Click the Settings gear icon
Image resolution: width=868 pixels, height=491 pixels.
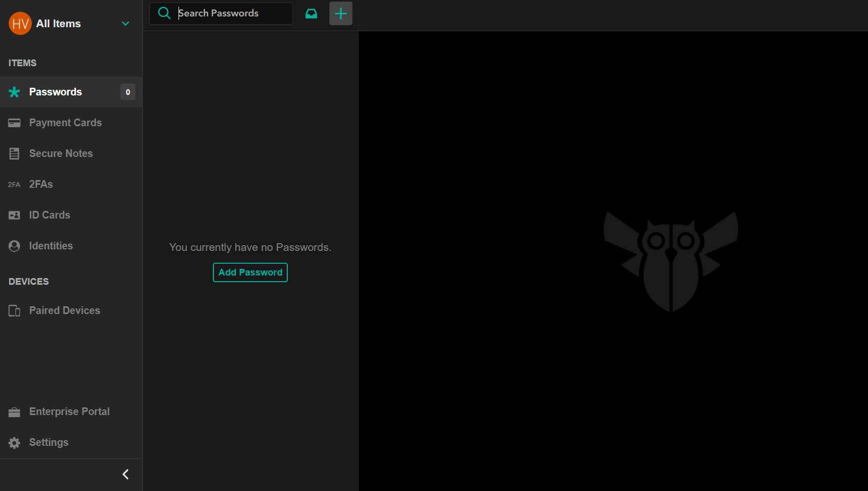click(14, 443)
